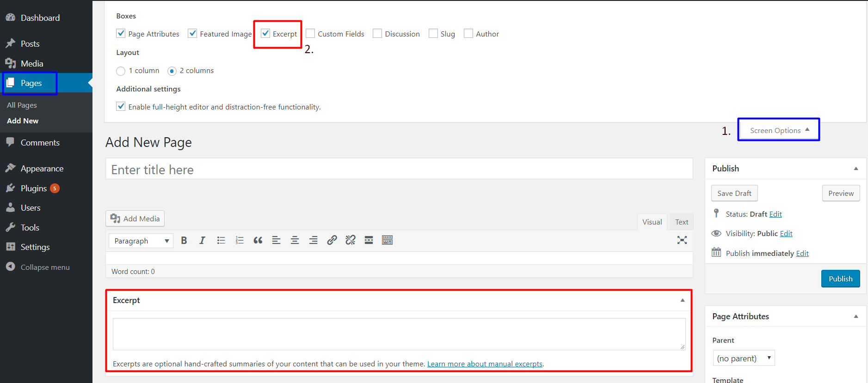Toggle the Excerpt checkbox
The width and height of the screenshot is (868, 383).
[265, 33]
